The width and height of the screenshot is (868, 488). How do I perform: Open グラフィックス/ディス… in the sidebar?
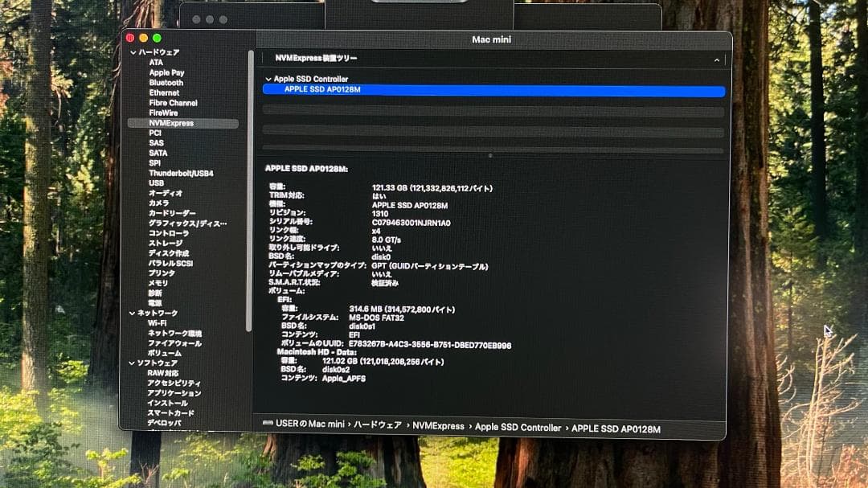tap(187, 223)
